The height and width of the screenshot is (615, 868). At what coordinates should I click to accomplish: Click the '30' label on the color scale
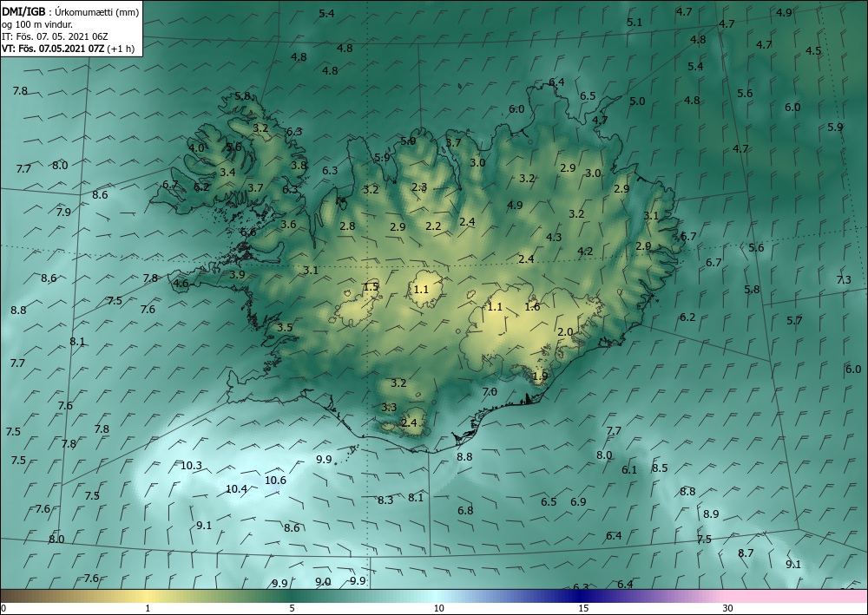728,609
